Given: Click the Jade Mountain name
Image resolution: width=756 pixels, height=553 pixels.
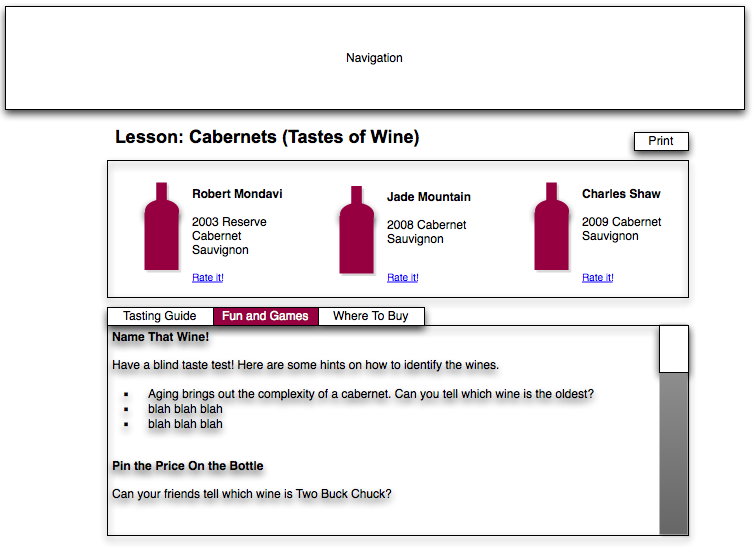Looking at the screenshot, I should click(x=429, y=197).
